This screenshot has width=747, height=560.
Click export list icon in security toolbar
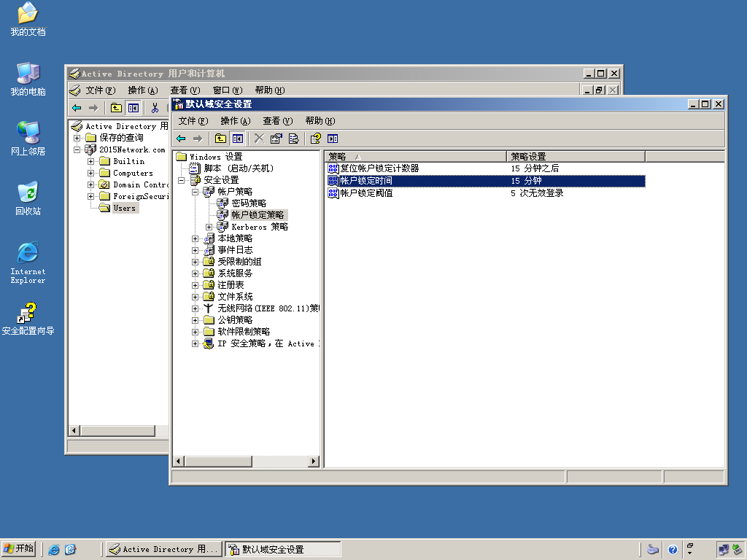[x=293, y=139]
